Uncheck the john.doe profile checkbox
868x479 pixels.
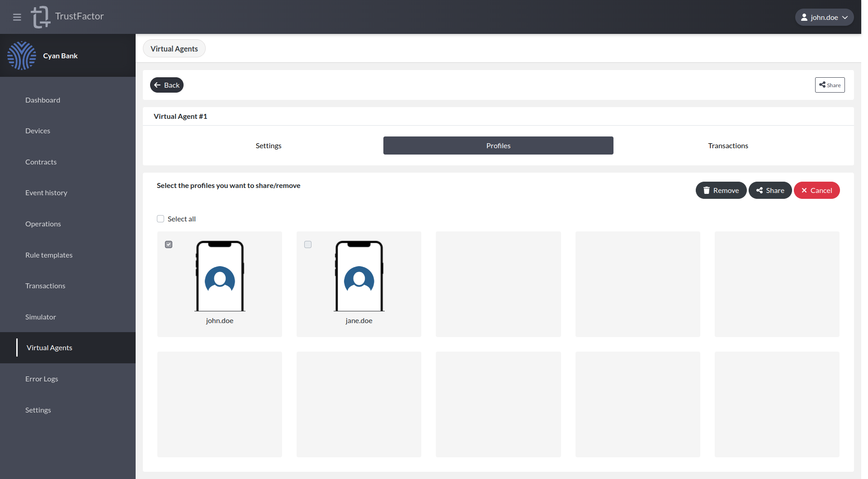(168, 244)
